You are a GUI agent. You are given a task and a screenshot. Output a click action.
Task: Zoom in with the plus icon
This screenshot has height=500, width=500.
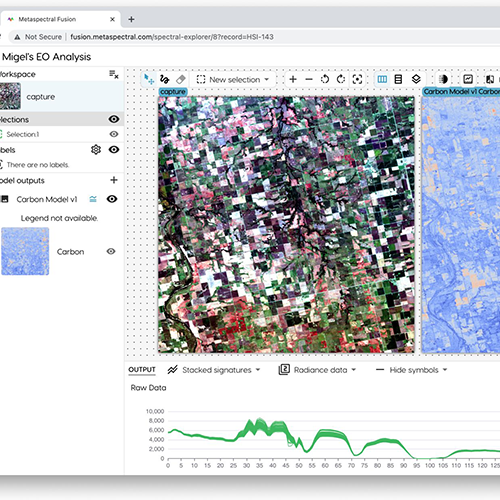click(293, 79)
